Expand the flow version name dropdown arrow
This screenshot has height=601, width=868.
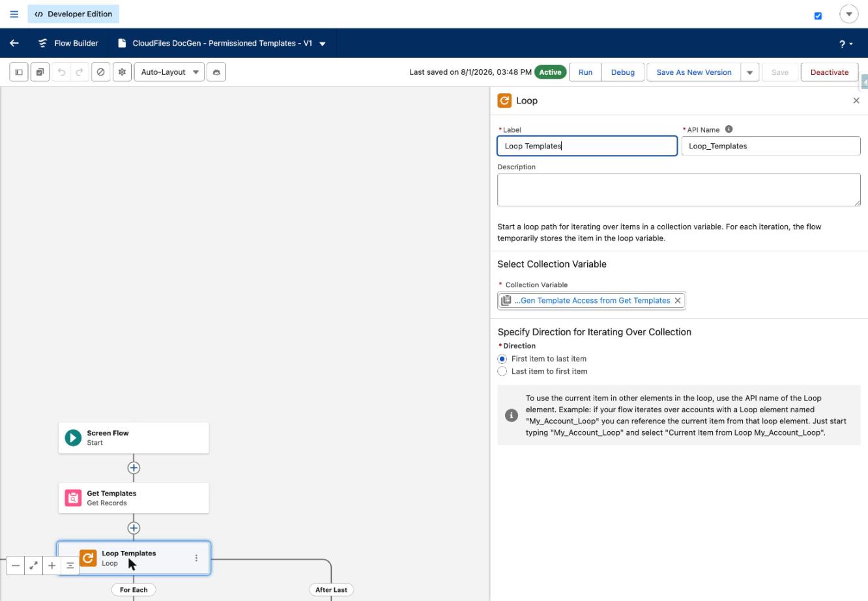[323, 44]
